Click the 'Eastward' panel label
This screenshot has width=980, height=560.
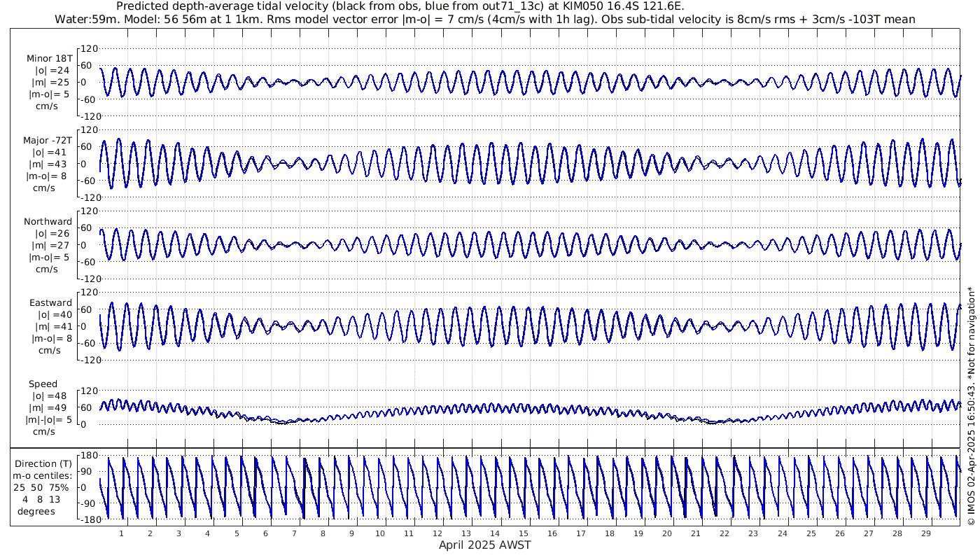tap(50, 303)
